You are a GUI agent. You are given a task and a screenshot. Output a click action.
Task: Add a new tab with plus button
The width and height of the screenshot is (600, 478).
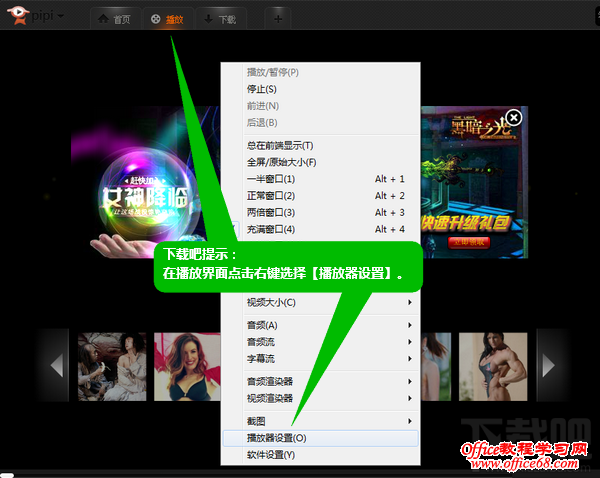[277, 19]
